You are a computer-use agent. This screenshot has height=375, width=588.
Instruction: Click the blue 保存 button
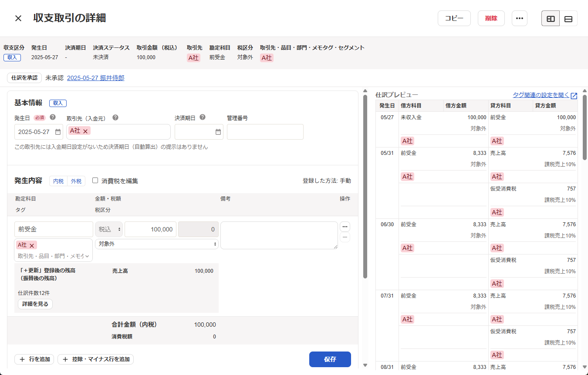330,359
